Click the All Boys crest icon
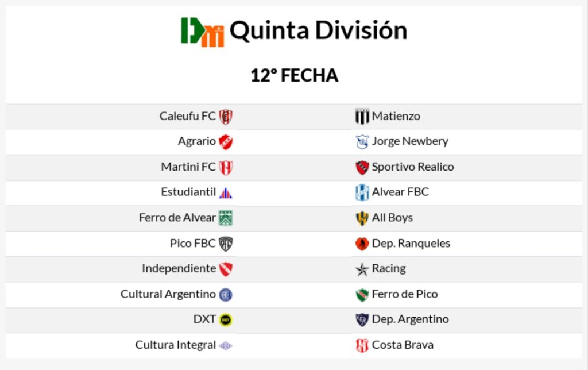This screenshot has height=370, width=588. [x=362, y=218]
